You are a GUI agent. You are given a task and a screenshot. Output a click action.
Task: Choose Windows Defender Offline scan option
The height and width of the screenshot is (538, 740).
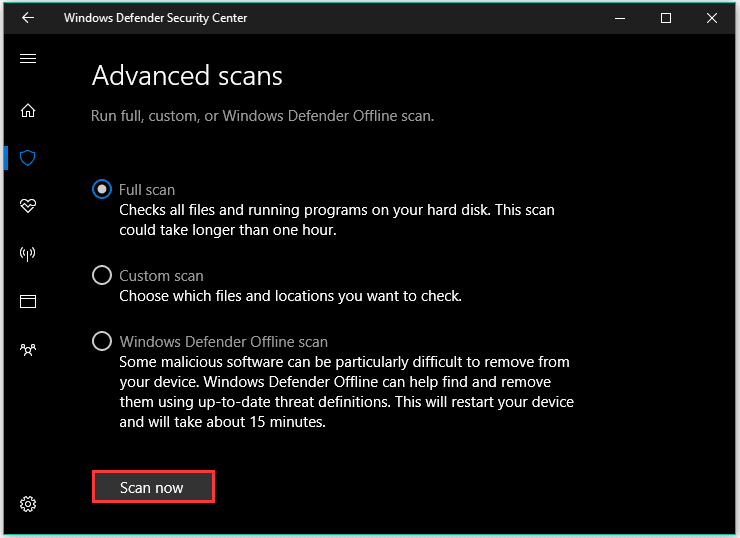[102, 341]
